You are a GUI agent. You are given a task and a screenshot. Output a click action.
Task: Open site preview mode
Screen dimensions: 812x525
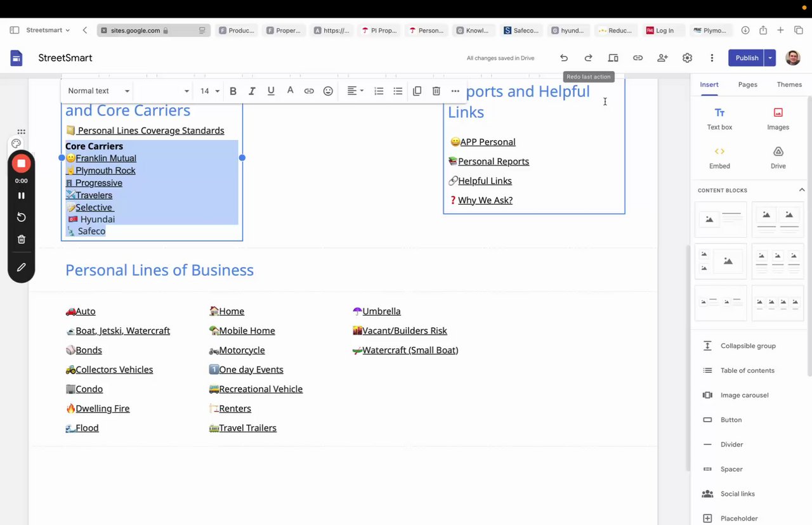click(613, 58)
